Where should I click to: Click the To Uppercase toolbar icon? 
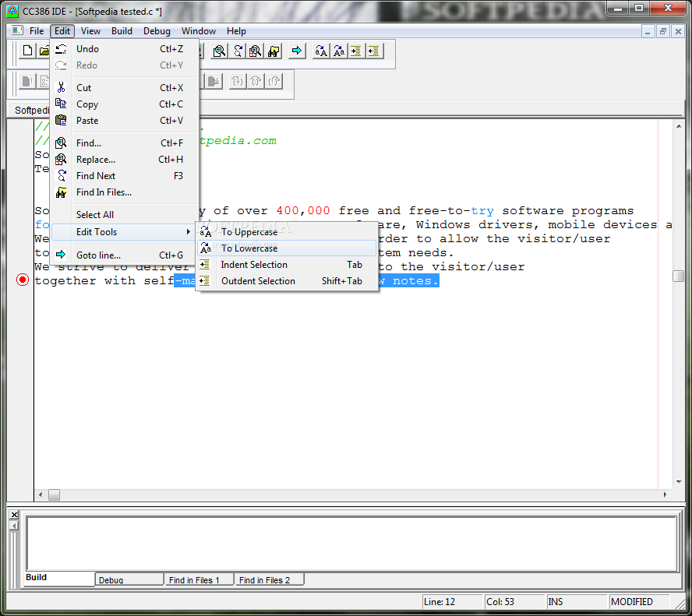(321, 51)
